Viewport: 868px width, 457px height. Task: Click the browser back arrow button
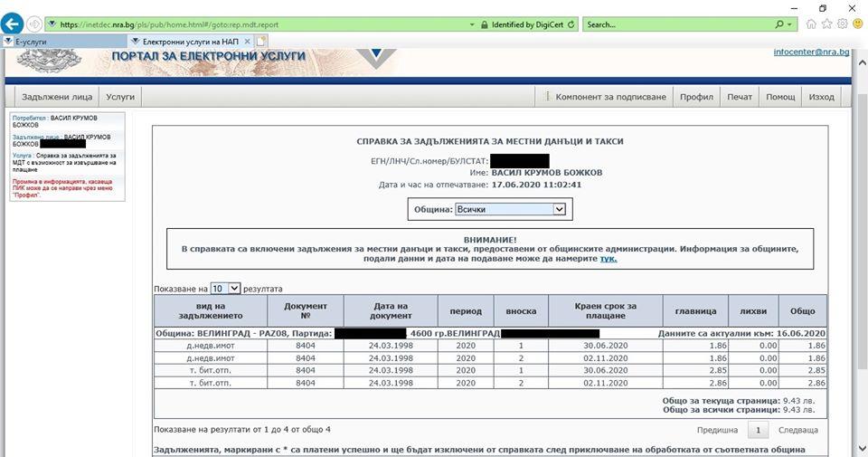tap(13, 24)
